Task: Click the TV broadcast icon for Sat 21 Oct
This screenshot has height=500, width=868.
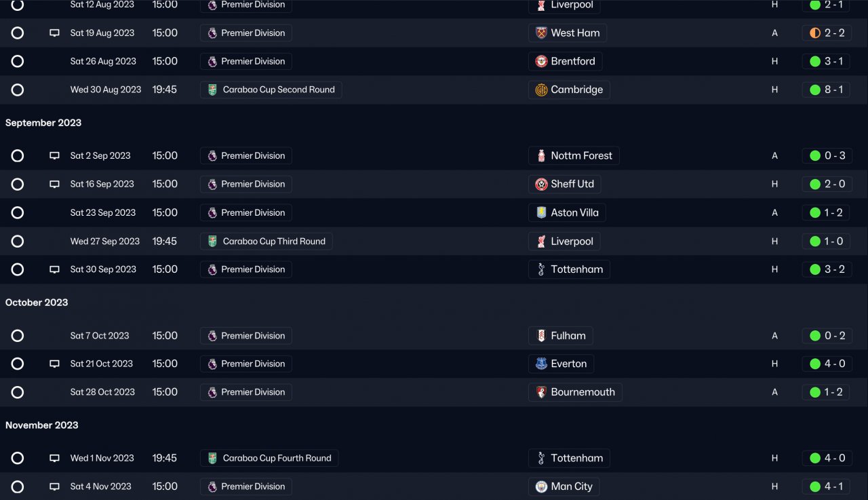Action: click(55, 364)
